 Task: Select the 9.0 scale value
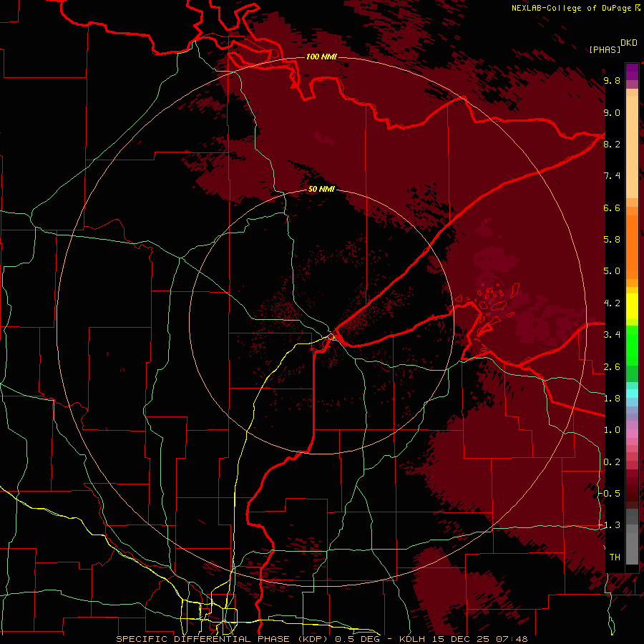click(612, 112)
